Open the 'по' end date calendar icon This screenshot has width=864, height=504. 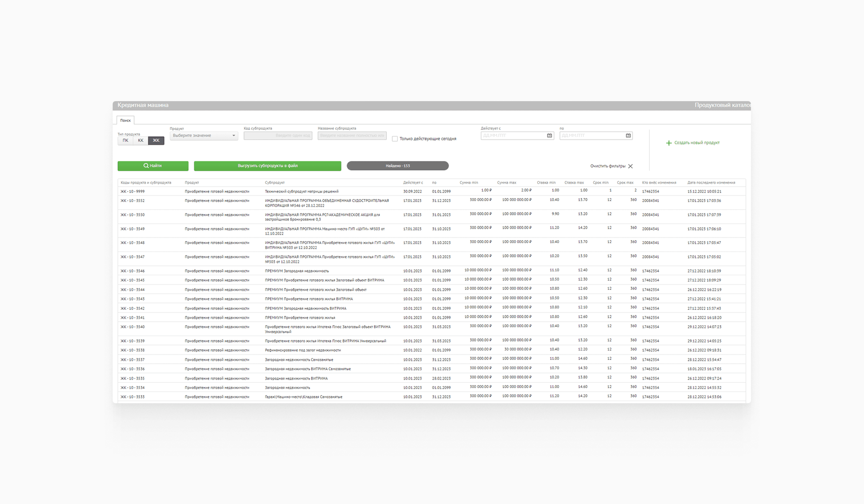tap(628, 135)
